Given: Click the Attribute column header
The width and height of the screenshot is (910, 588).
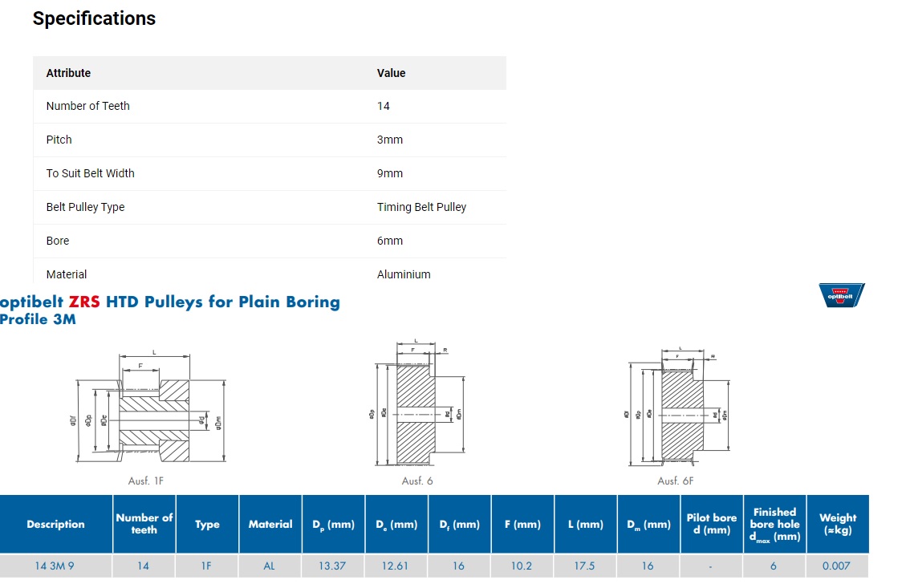Looking at the screenshot, I should click(68, 73).
